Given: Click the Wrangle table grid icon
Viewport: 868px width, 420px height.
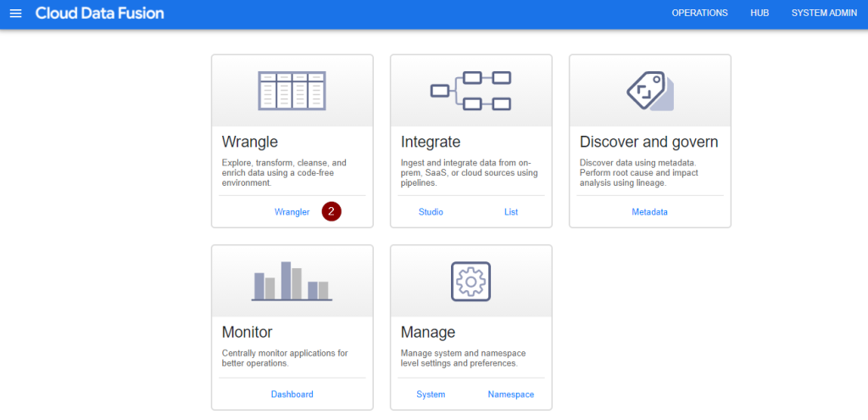Looking at the screenshot, I should click(x=292, y=90).
